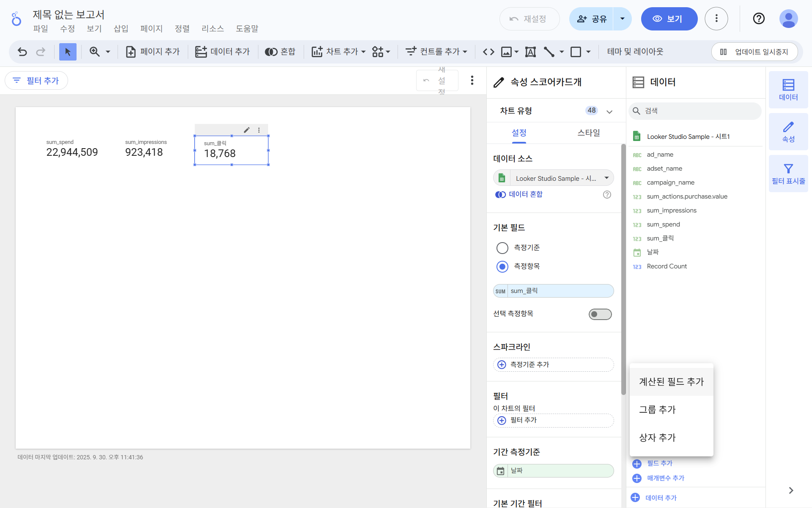Expand the 차트 유형 chevron
Image resolution: width=812 pixels, height=508 pixels.
pos(609,111)
